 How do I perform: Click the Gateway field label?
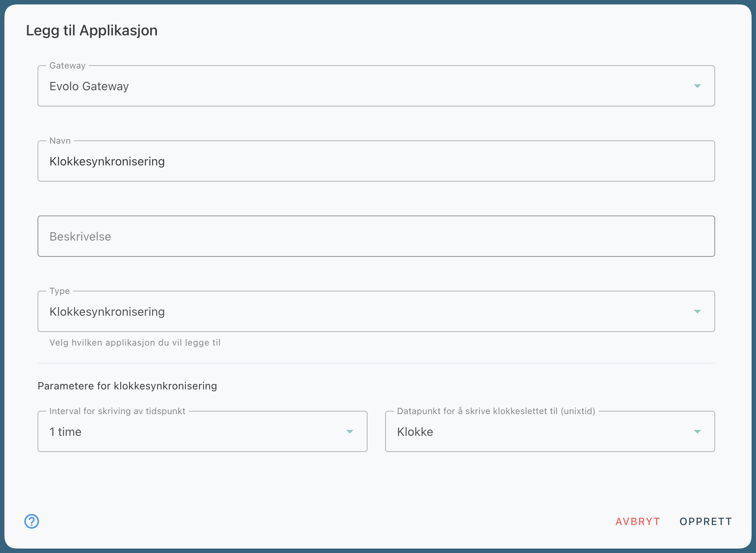(x=67, y=66)
